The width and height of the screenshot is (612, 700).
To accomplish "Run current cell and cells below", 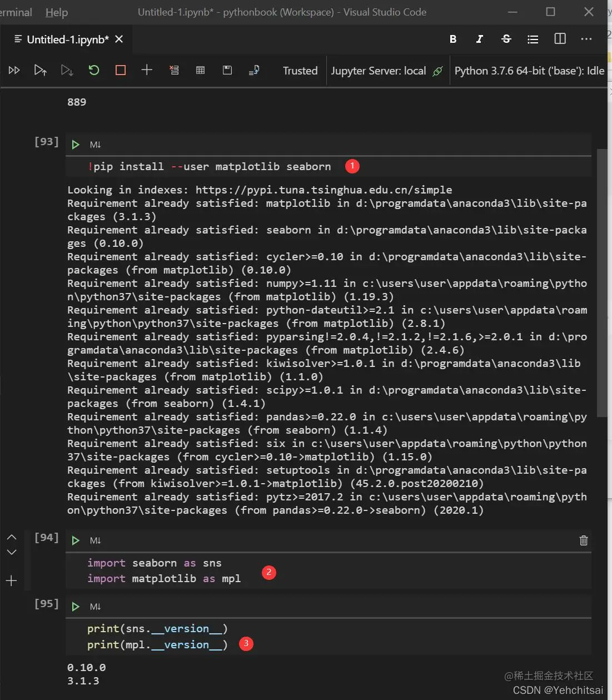I will point(67,70).
